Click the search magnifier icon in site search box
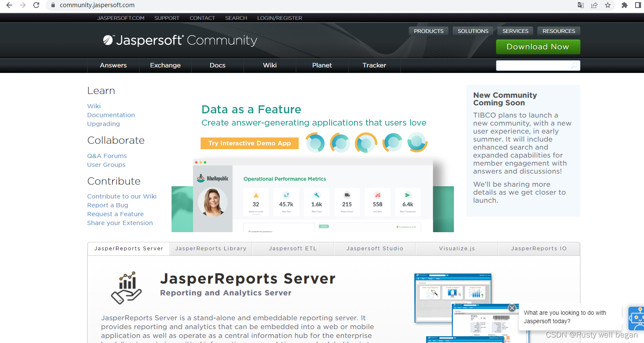This screenshot has height=343, width=644. pyautogui.click(x=574, y=65)
